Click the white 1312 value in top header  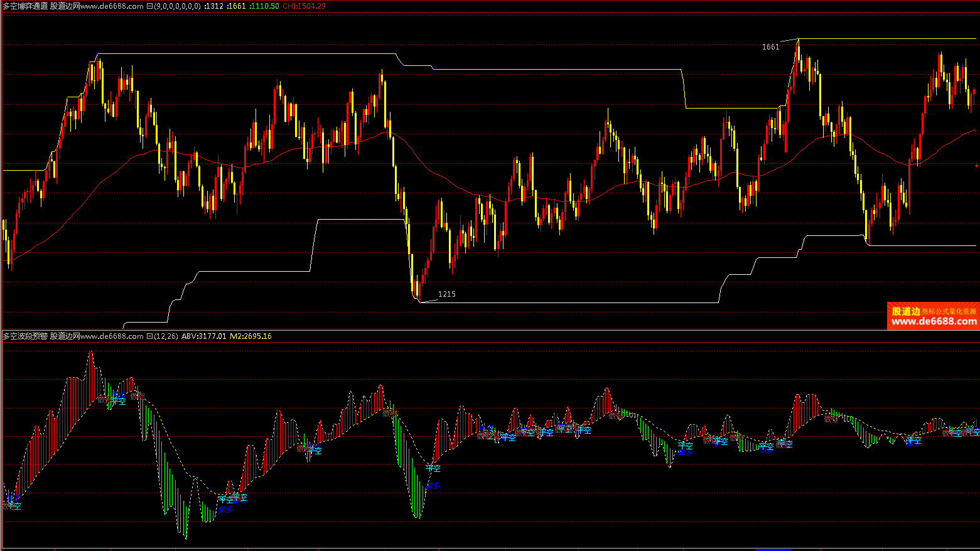[x=214, y=6]
